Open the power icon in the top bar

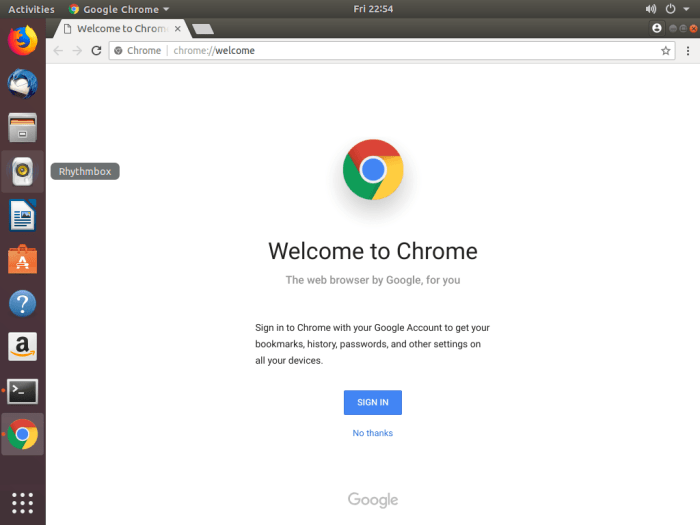coord(671,9)
